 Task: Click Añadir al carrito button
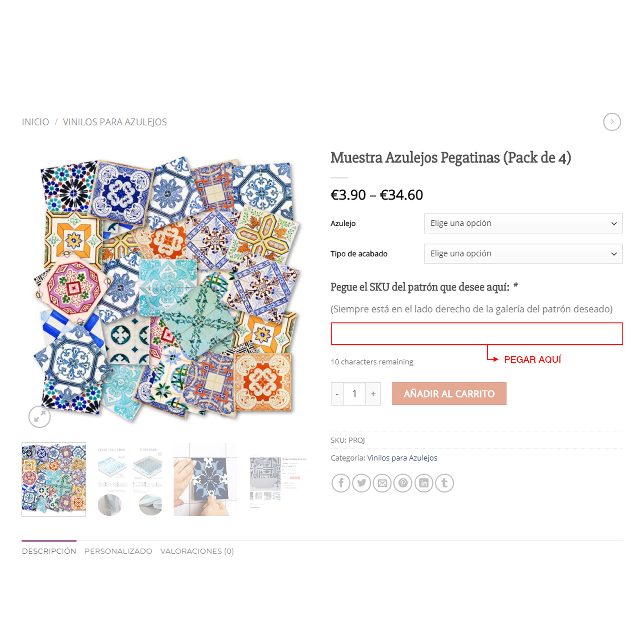click(x=449, y=394)
